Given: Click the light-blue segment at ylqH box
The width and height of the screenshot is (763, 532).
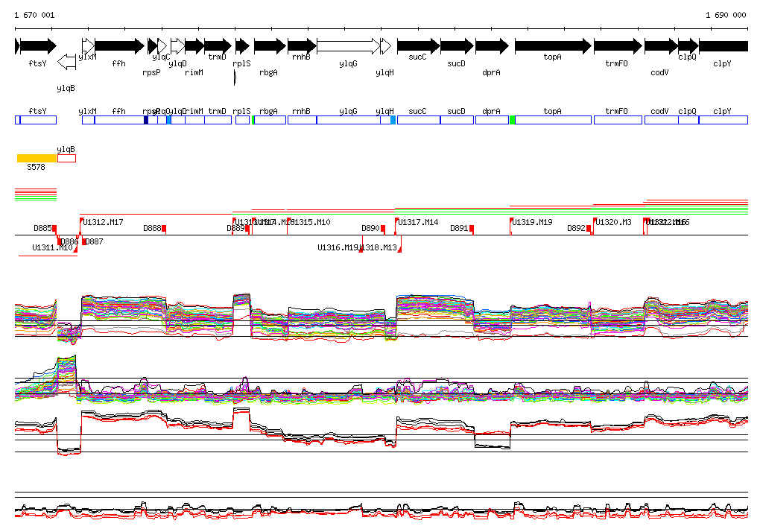Looking at the screenshot, I should [393, 120].
